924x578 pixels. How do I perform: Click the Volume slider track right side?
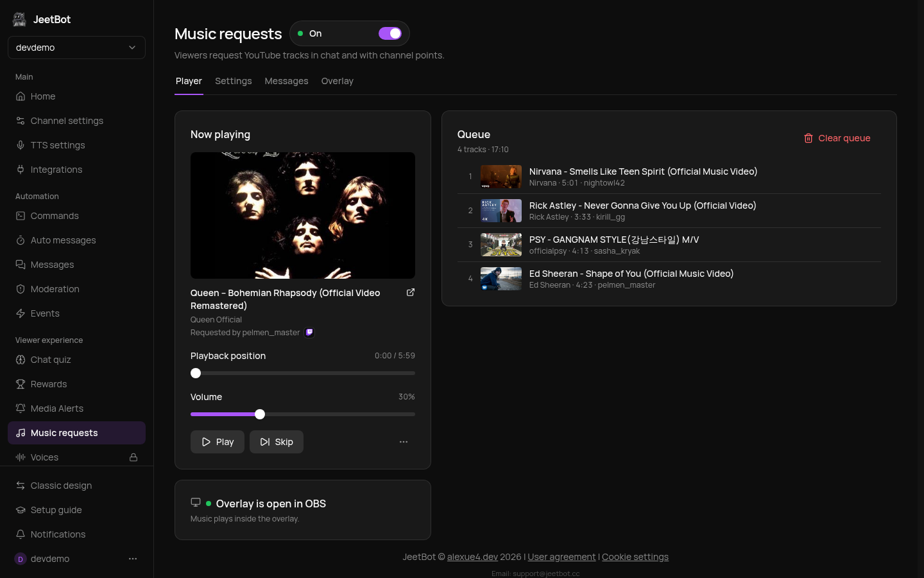pos(340,414)
